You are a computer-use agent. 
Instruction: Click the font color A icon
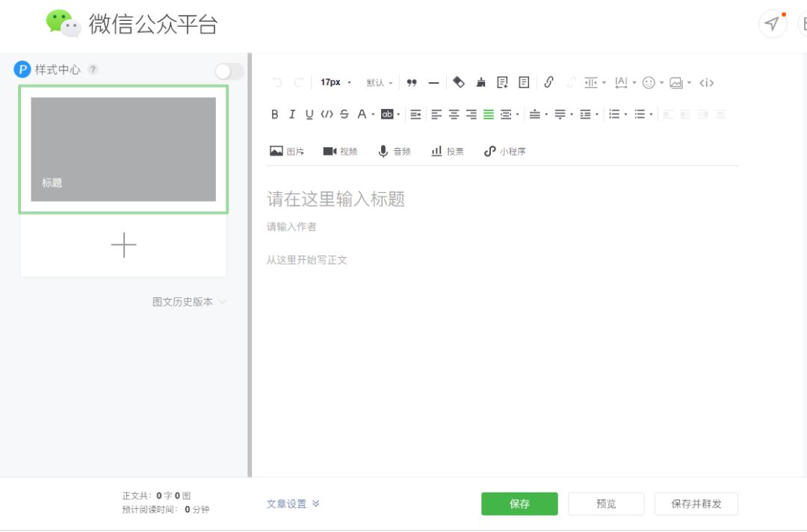[x=362, y=114]
